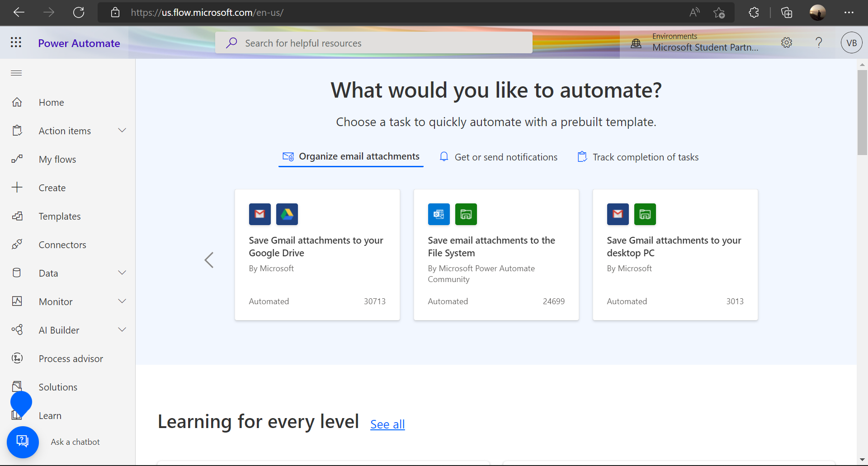Open Settings gear in header
Image resolution: width=868 pixels, height=466 pixels.
(787, 42)
